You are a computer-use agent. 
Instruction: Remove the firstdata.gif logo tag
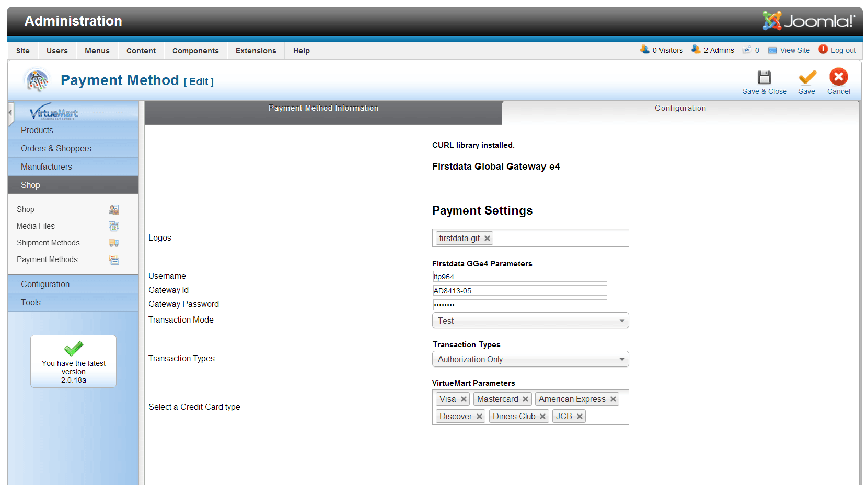[x=487, y=238]
